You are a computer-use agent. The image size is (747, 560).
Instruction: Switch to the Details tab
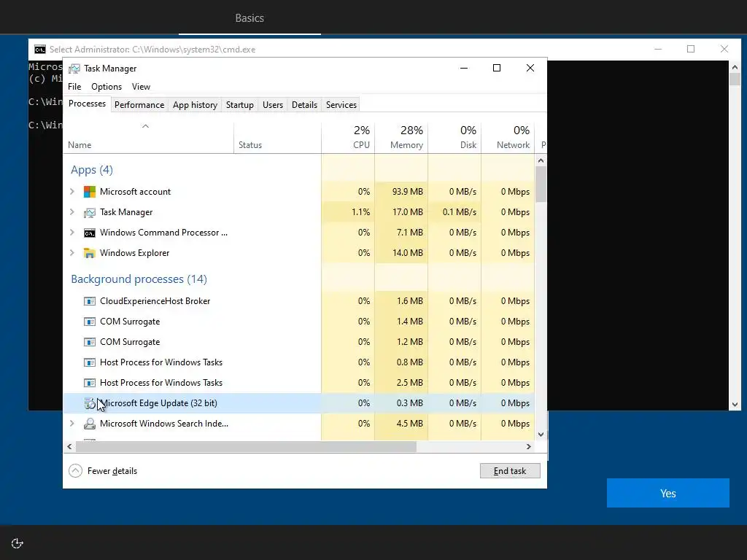pos(304,105)
